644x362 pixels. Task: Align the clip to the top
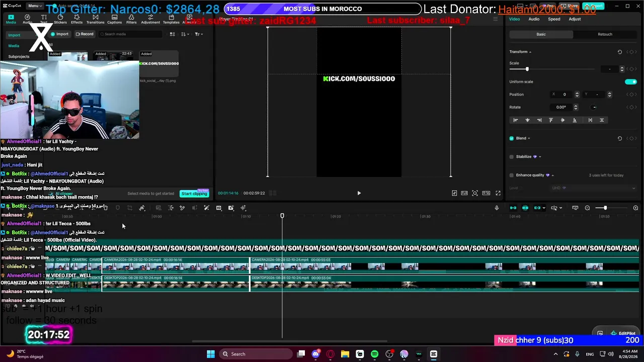(551, 120)
